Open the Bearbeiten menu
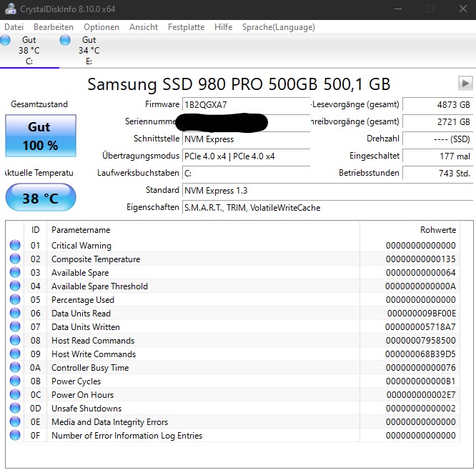This screenshot has width=476, height=470. [54, 27]
